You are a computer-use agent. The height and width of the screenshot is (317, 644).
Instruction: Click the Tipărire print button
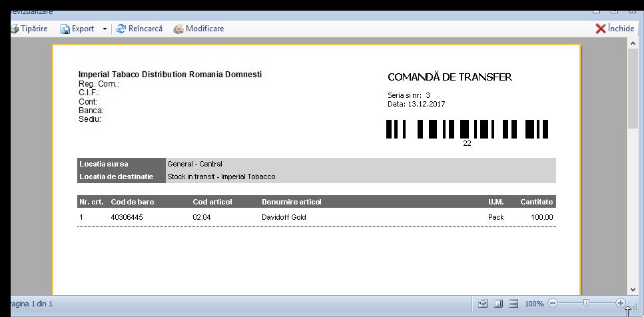[29, 29]
